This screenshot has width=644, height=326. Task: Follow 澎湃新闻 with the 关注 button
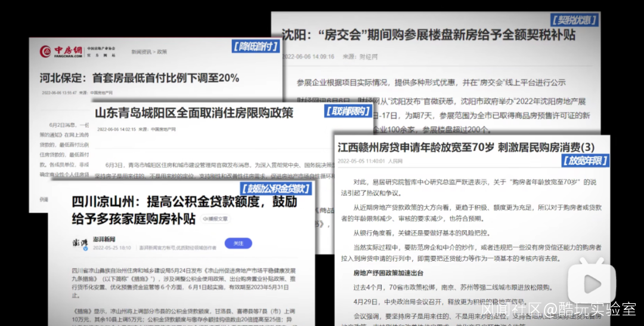point(238,244)
